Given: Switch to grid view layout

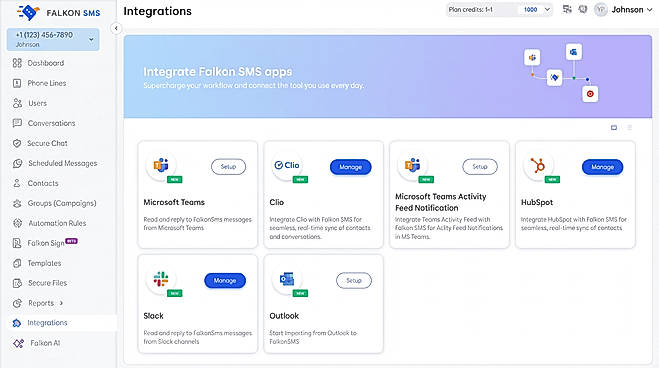Looking at the screenshot, I should [614, 128].
